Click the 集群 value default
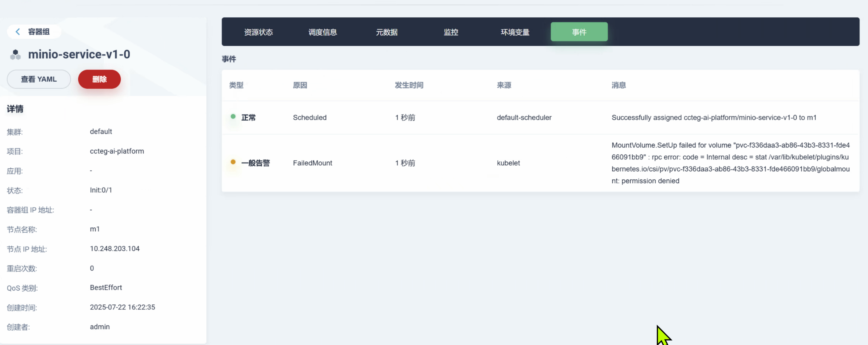The image size is (868, 345). click(x=101, y=132)
